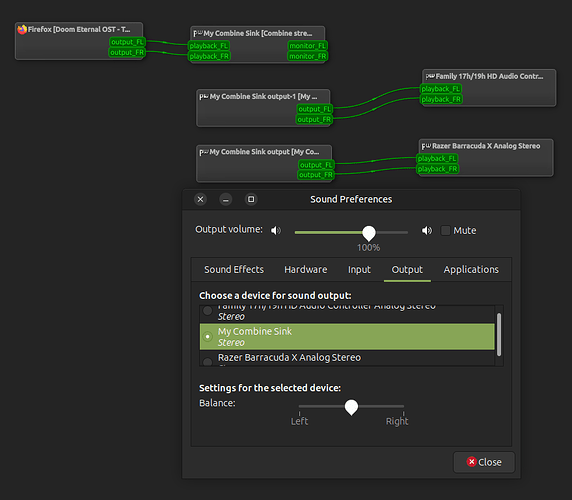Click the Close button in Sound Preferences

[484, 462]
